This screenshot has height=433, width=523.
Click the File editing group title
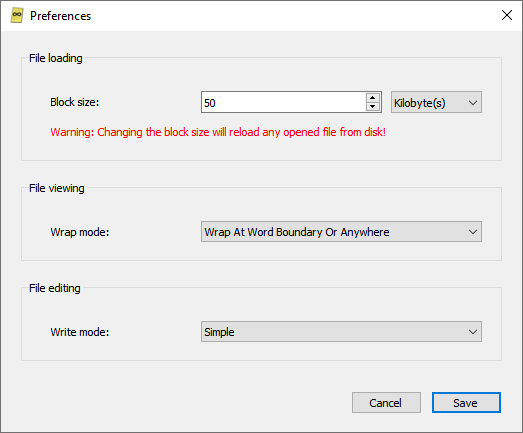click(55, 288)
